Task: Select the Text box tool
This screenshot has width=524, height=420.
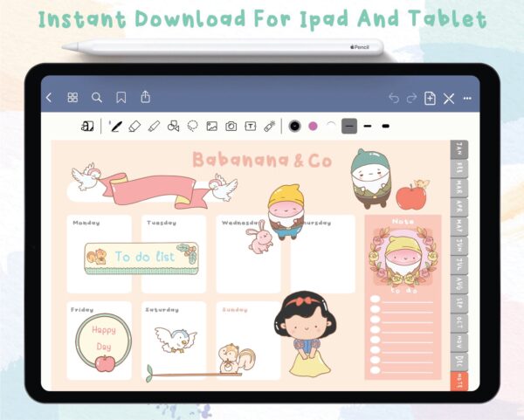Action: point(251,127)
